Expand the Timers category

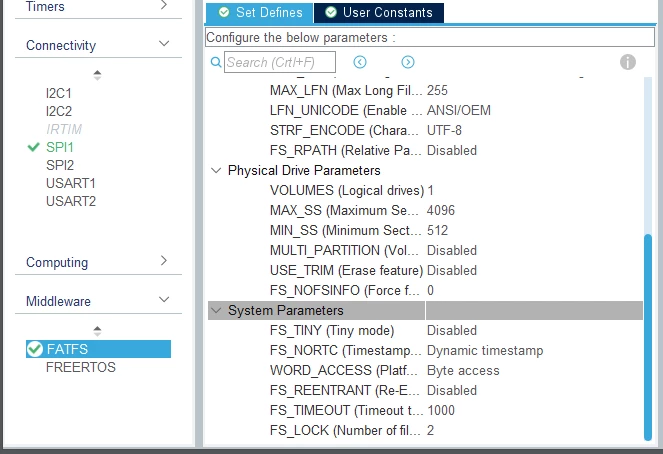point(164,5)
